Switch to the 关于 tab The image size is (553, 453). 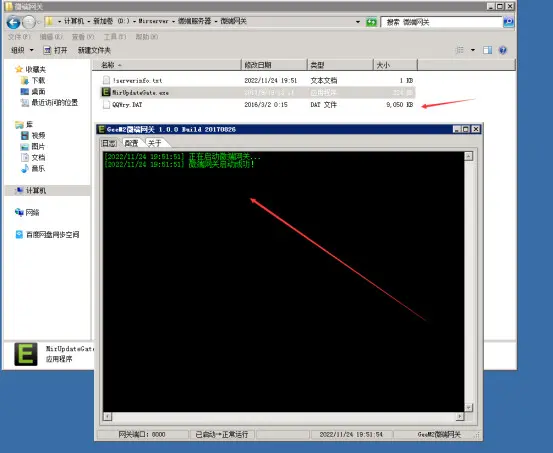(x=155, y=143)
